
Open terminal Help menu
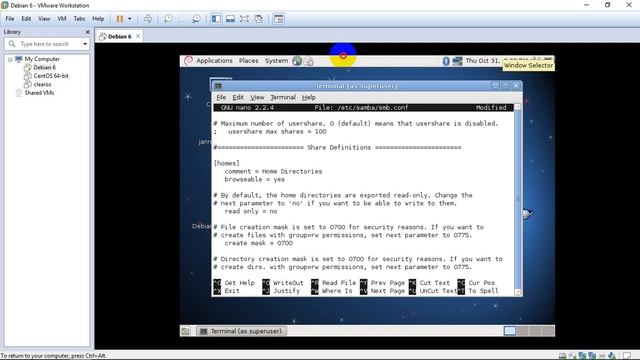pyautogui.click(x=309, y=98)
